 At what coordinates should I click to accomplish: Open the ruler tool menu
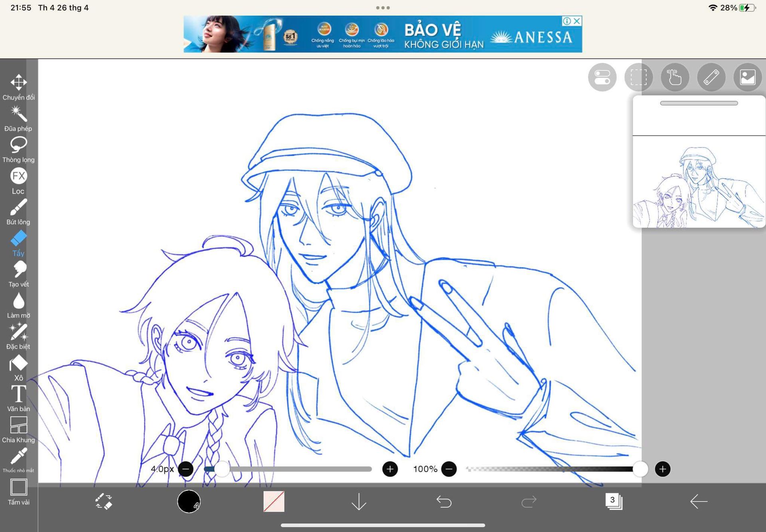(x=711, y=77)
